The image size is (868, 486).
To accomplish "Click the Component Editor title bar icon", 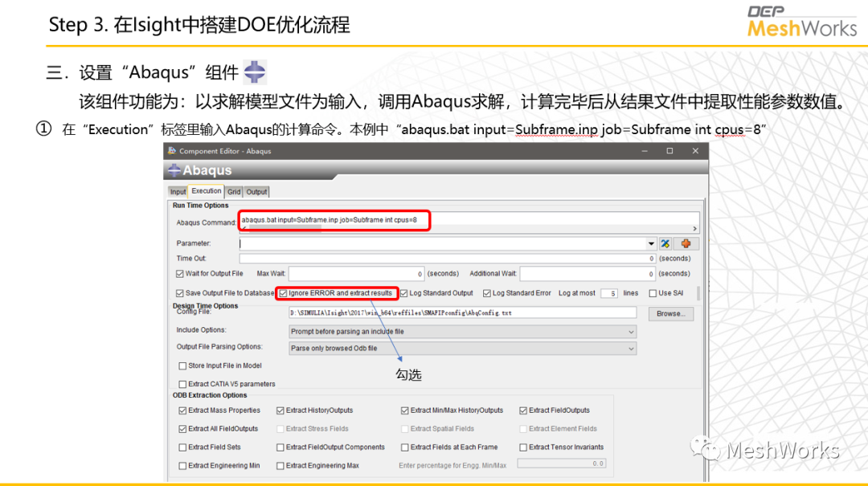I will coord(172,150).
